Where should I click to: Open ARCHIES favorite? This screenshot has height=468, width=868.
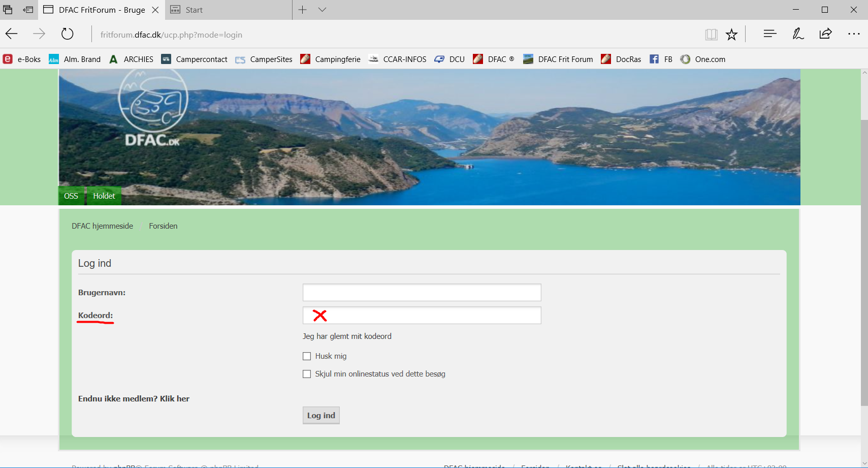point(131,59)
